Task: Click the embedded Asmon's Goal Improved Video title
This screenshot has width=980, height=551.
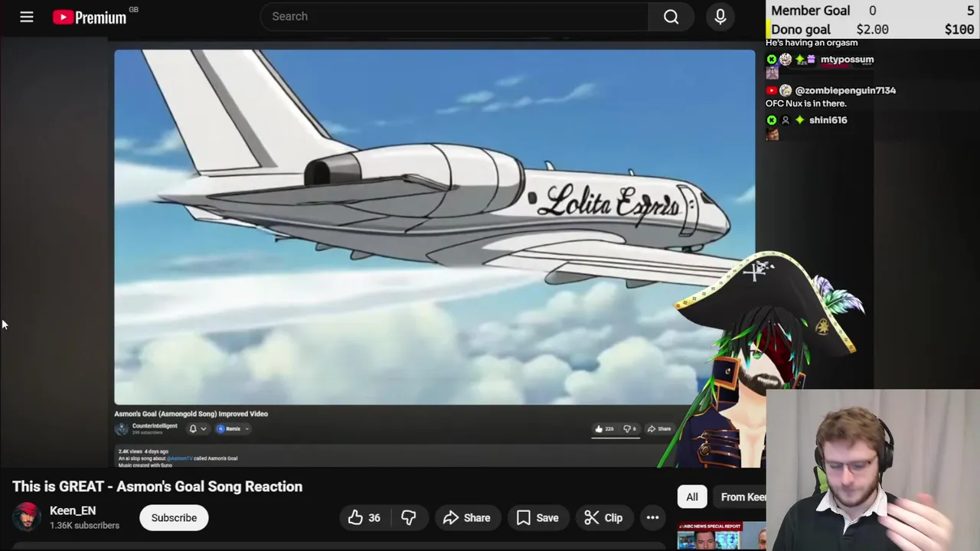Action: 191,414
